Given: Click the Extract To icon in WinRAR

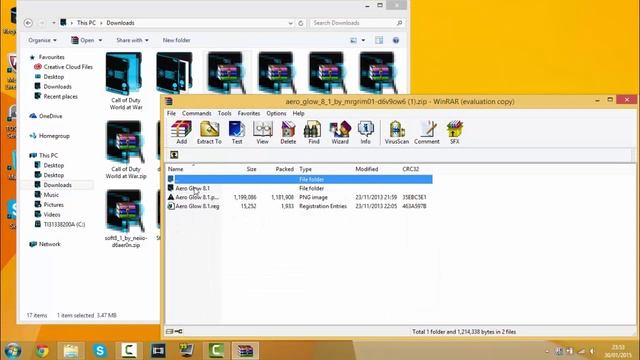Looking at the screenshot, I should (209, 132).
